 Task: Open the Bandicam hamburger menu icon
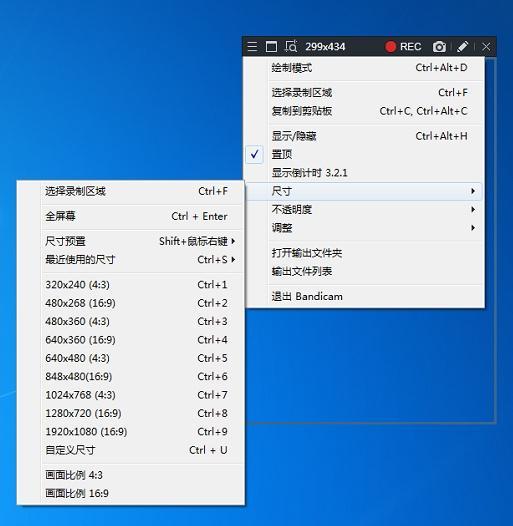click(x=252, y=46)
